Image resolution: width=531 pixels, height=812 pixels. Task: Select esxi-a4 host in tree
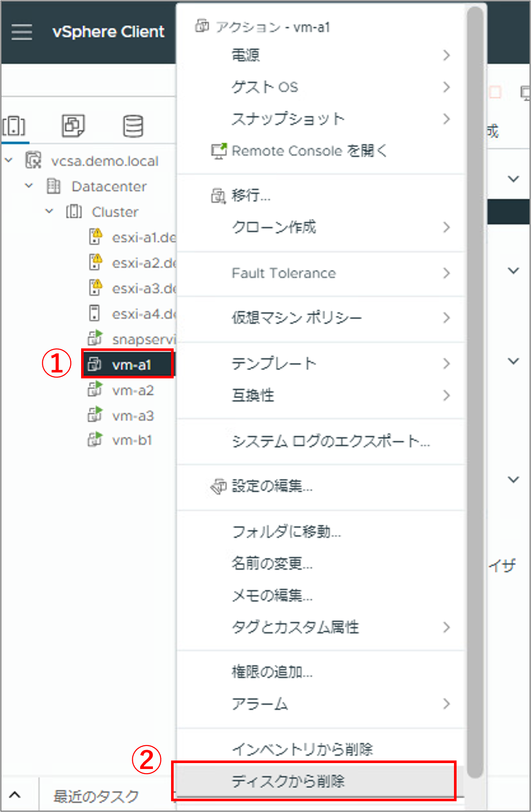[x=144, y=314]
